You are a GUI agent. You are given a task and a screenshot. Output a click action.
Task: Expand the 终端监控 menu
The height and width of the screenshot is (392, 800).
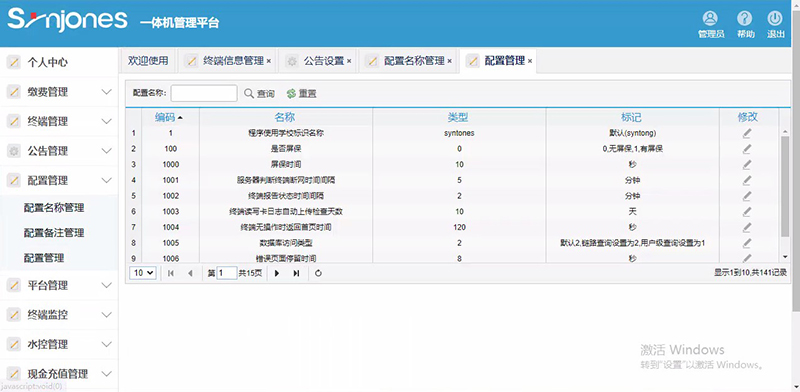[x=107, y=315]
